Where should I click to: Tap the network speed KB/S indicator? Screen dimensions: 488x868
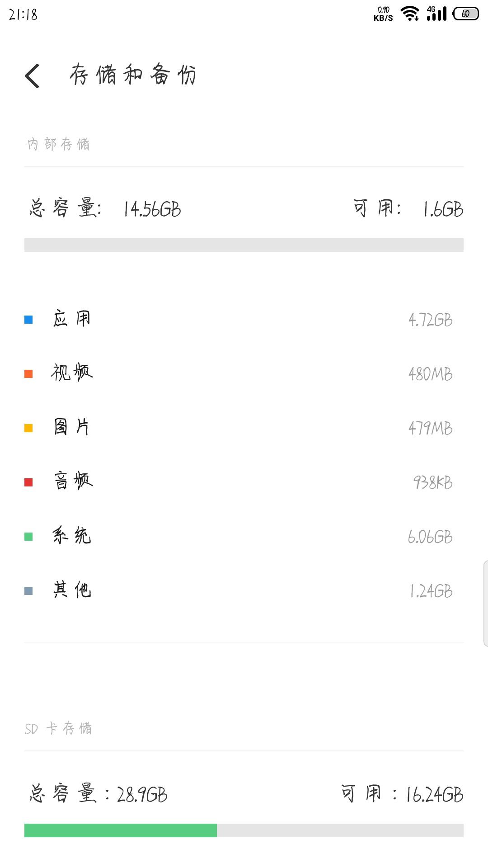[x=383, y=14]
